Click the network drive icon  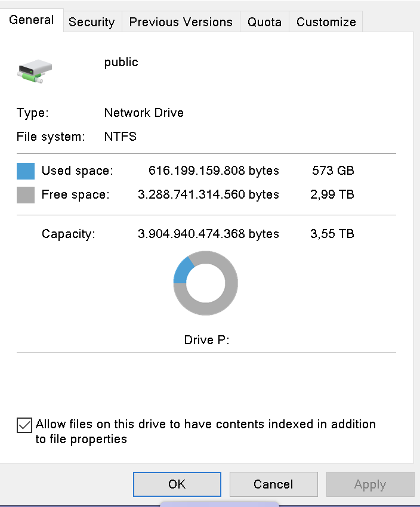[35, 71]
